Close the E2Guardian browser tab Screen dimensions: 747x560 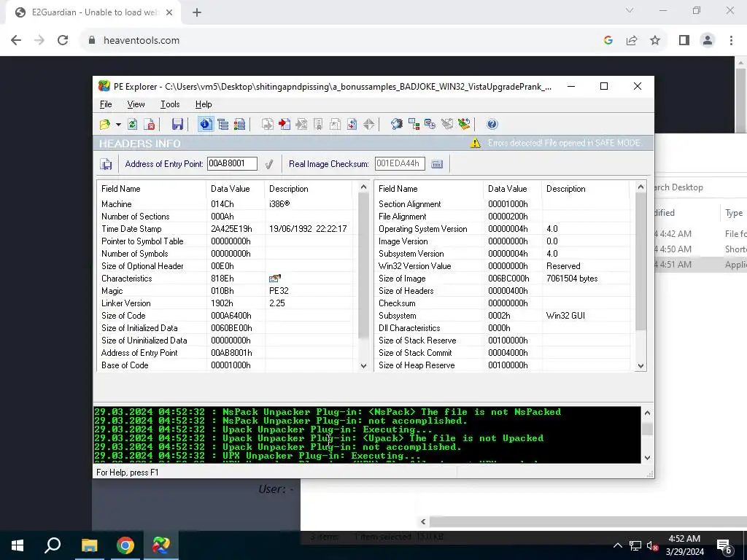tap(169, 12)
